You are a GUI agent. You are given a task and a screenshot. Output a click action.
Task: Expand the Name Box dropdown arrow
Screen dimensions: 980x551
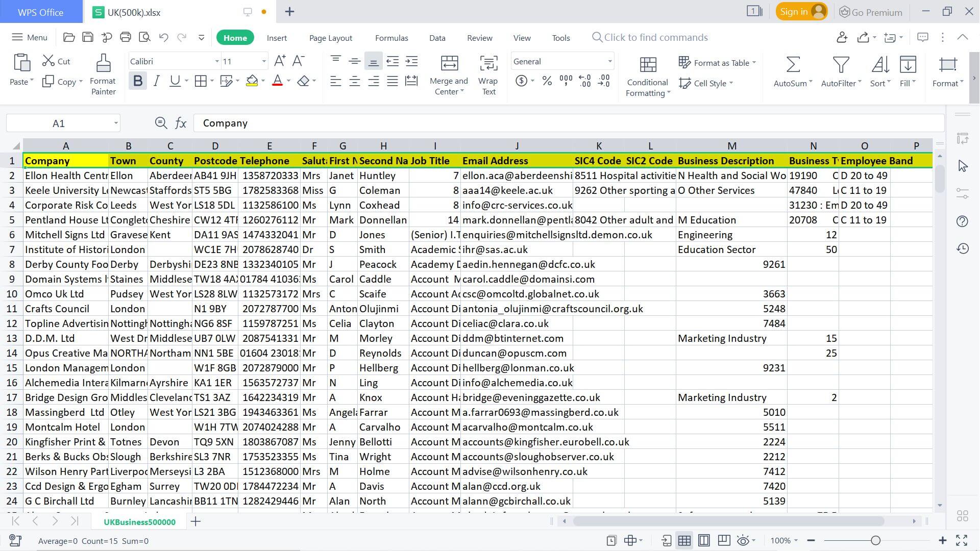(x=116, y=123)
